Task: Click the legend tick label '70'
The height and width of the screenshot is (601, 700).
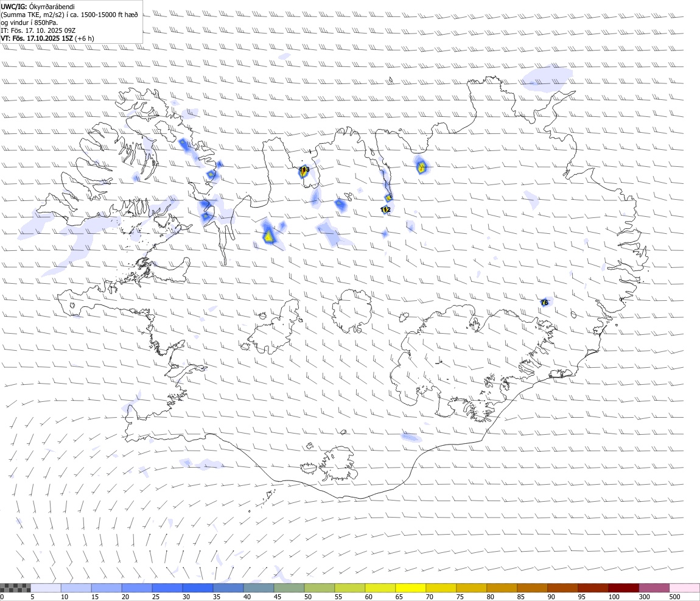Action: coord(430,597)
